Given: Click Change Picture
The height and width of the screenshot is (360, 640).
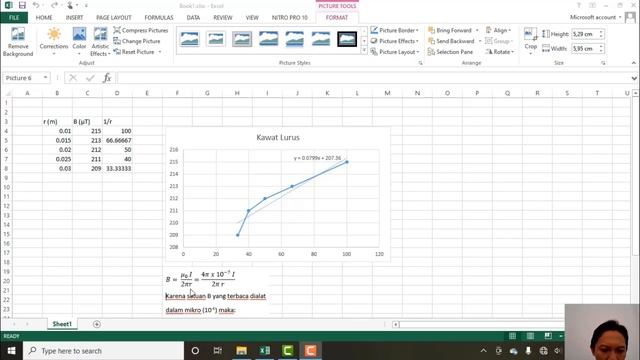Looking at the screenshot, I should 137,41.
